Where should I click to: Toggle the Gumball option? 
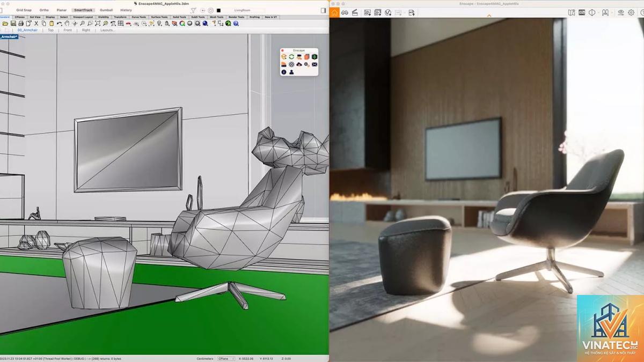pos(106,10)
